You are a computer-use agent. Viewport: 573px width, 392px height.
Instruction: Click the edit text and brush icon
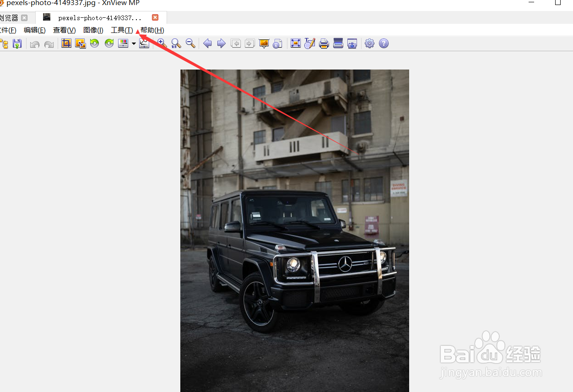pos(310,43)
